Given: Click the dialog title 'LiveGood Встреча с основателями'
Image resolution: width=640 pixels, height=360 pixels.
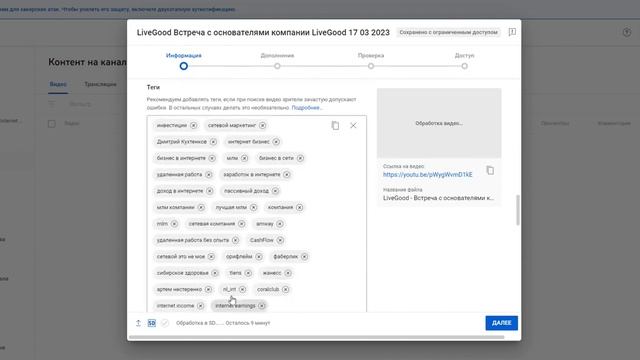Looking at the screenshot, I should 263,32.
